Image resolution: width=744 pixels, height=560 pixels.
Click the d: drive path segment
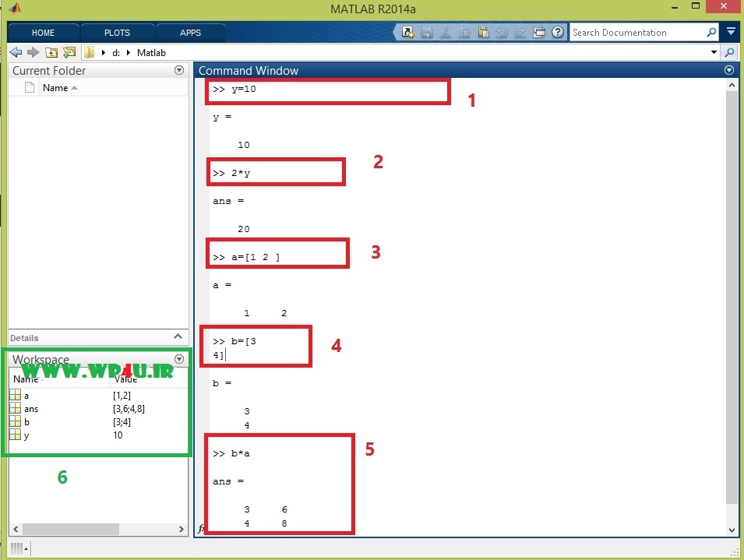pyautogui.click(x=116, y=53)
